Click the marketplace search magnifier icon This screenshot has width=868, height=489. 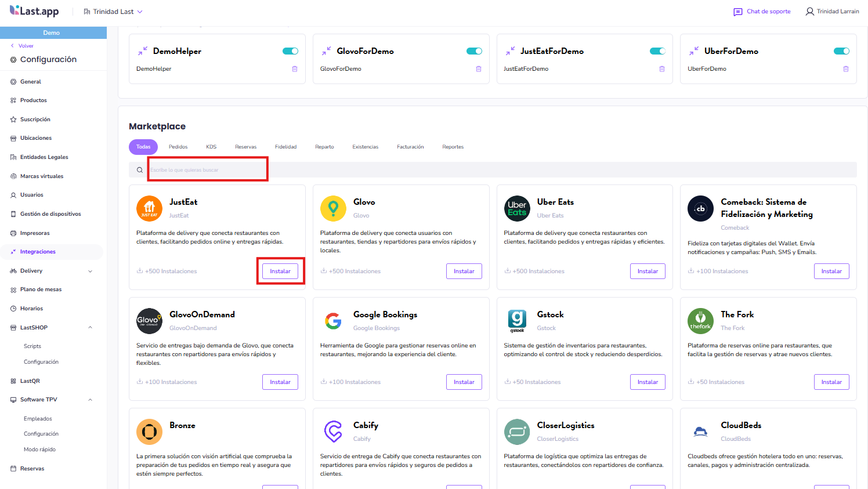(x=140, y=170)
